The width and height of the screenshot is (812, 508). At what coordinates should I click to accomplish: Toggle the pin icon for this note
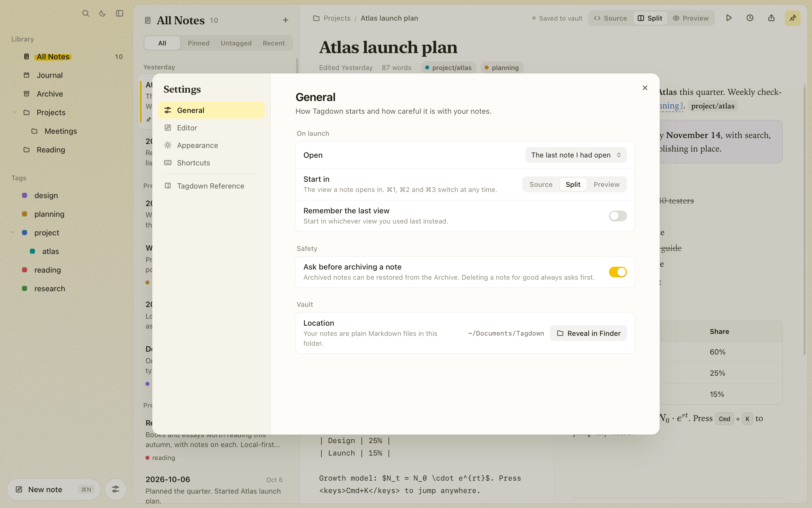pos(793,18)
